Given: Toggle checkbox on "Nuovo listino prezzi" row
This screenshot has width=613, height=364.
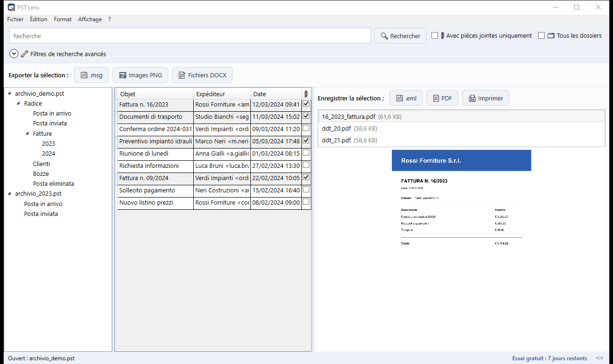Looking at the screenshot, I should [306, 202].
